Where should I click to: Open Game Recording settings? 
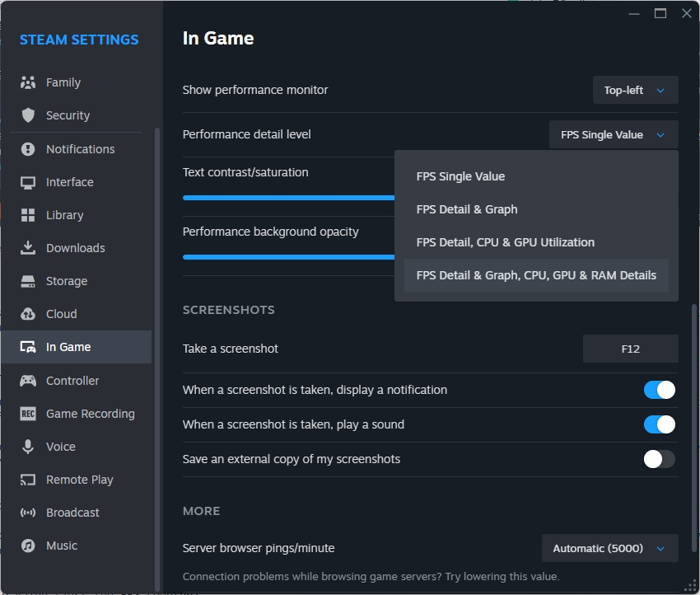point(76,414)
